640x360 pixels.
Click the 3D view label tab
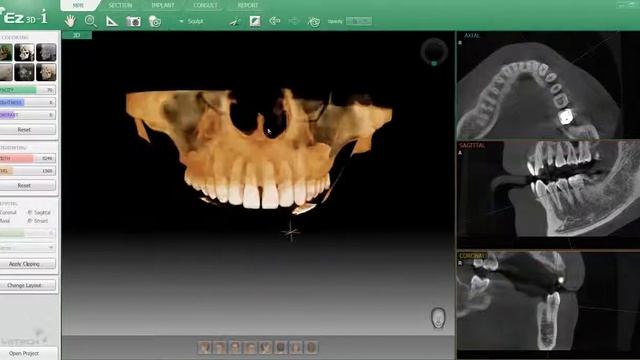pos(77,35)
